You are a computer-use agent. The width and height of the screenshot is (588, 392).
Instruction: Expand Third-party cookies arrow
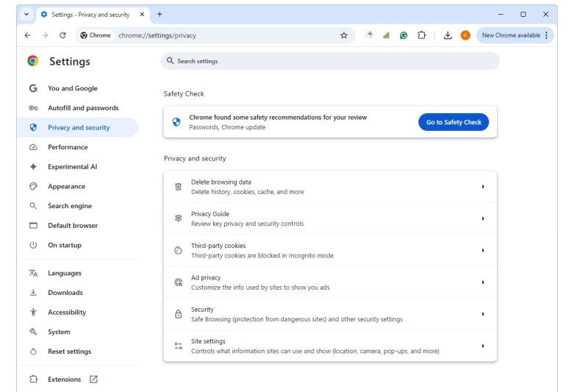point(483,250)
